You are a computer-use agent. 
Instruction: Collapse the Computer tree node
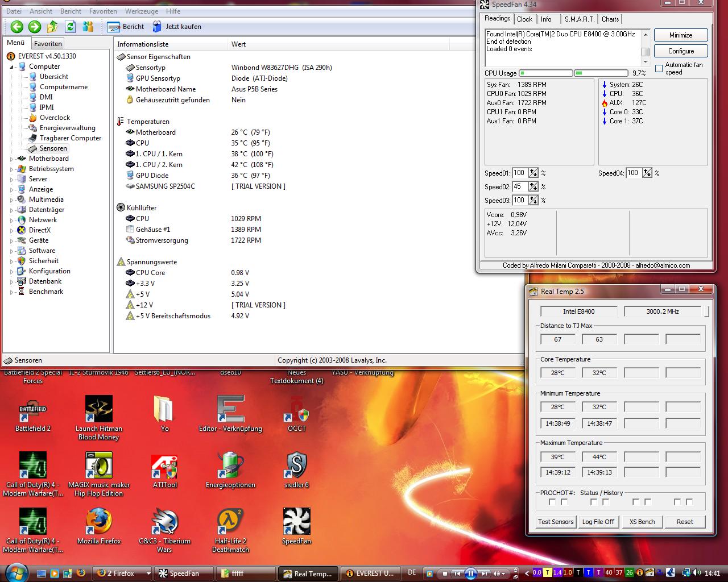pos(11,67)
